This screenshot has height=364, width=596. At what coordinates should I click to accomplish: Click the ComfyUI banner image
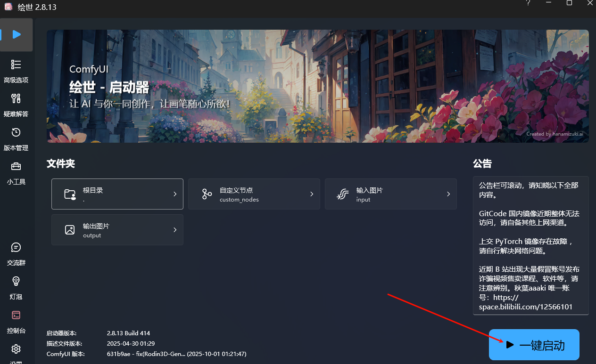pos(317,86)
